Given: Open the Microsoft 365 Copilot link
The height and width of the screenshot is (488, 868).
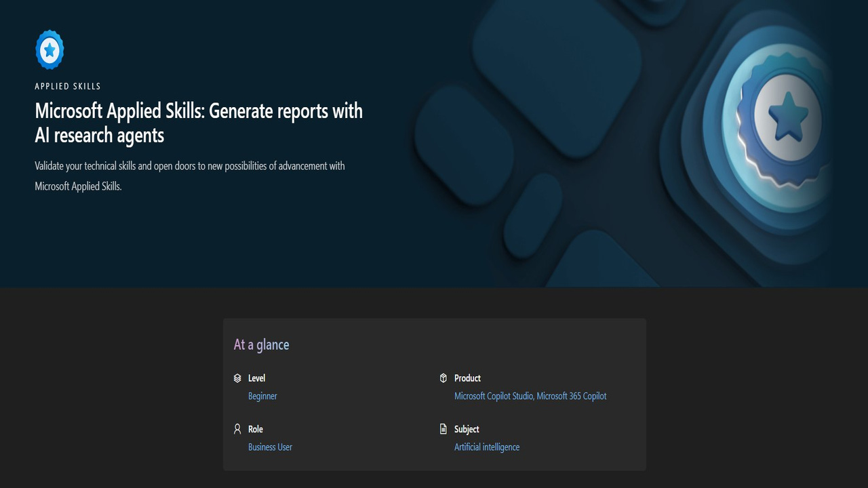Looking at the screenshot, I should click(572, 396).
